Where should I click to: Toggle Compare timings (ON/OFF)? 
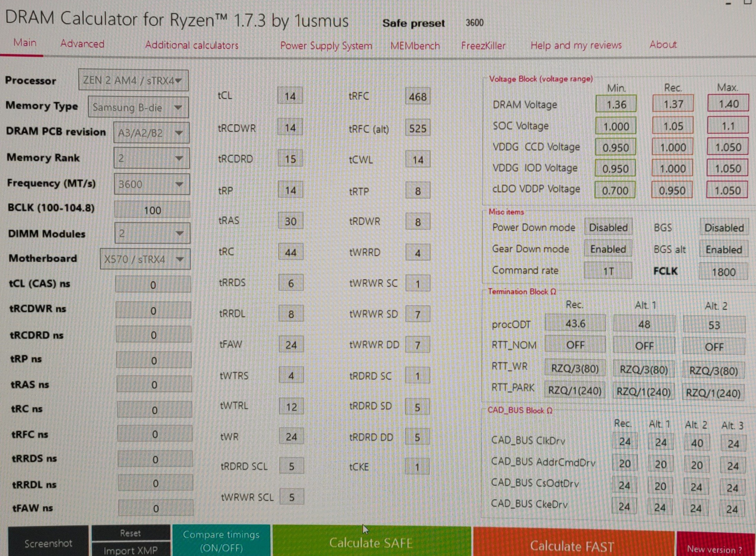pyautogui.click(x=221, y=541)
